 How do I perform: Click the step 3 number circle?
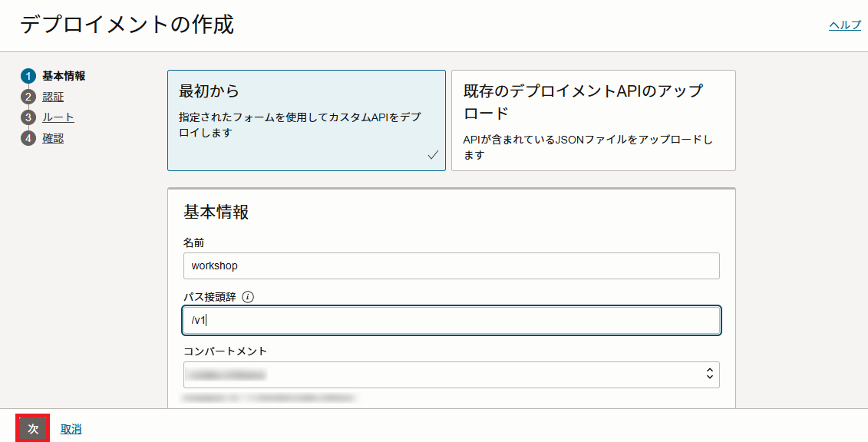coord(28,117)
